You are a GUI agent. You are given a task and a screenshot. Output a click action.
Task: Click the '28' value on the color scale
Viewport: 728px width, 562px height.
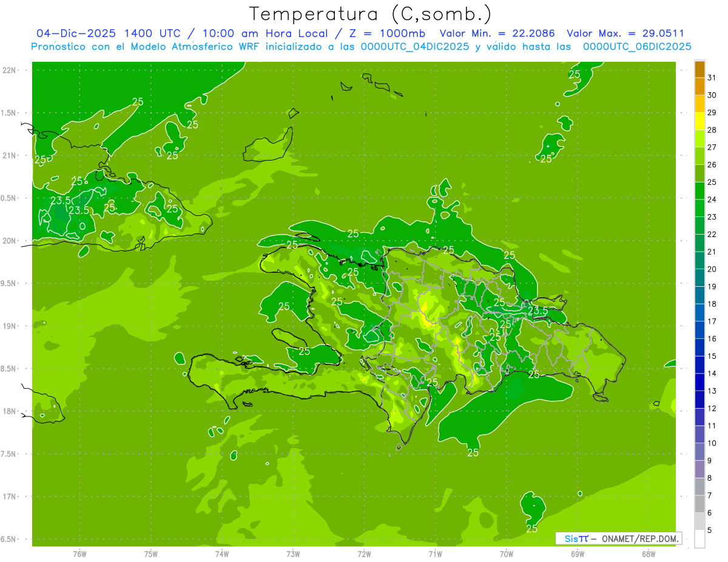click(x=712, y=130)
